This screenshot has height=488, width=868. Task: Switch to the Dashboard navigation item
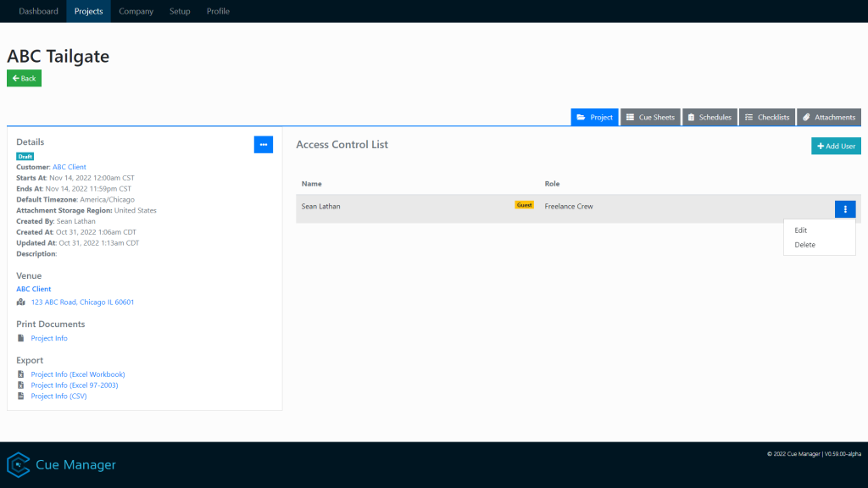(x=38, y=11)
